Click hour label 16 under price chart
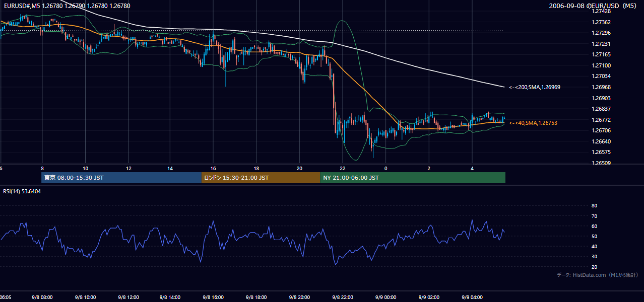This screenshot has width=644, height=302. [x=214, y=168]
